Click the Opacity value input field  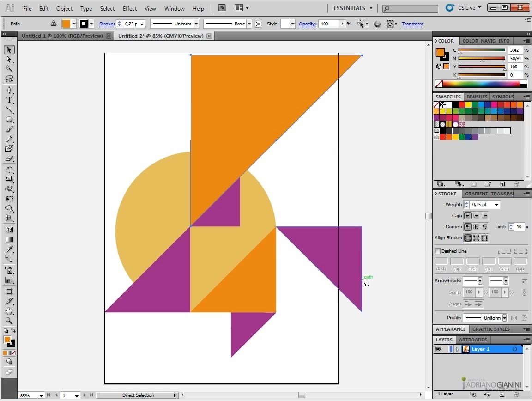(x=328, y=24)
